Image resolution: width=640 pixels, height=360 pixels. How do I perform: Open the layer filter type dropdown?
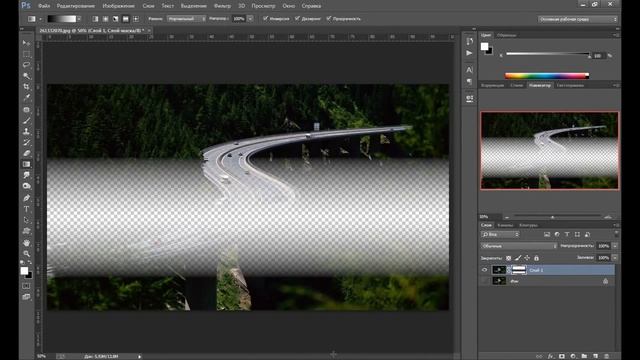(x=500, y=234)
